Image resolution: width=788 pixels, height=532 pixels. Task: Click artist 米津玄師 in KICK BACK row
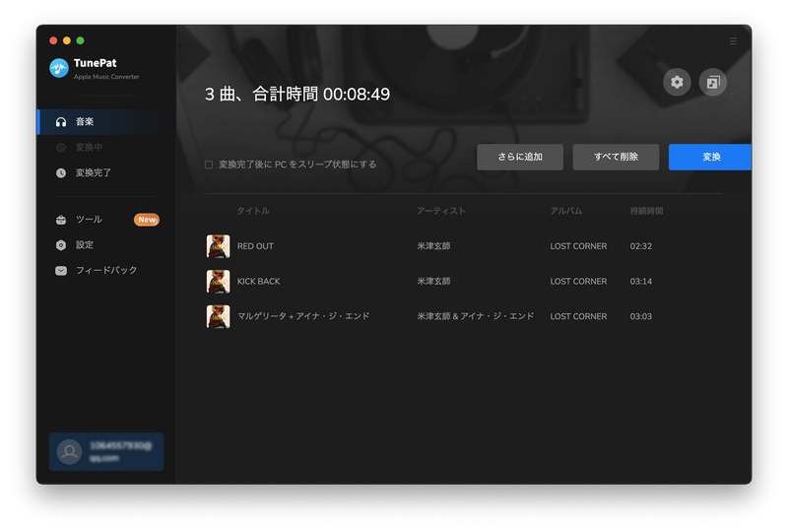433,282
